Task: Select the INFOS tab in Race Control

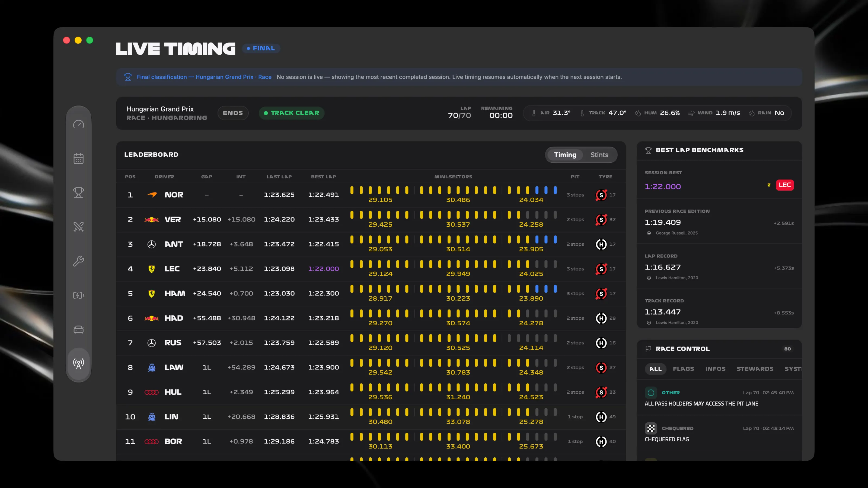Action: [x=715, y=369]
